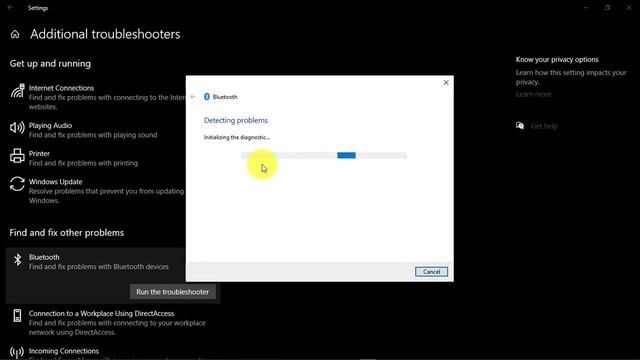Click the Initializing the diagnostic status text
The width and height of the screenshot is (640, 360).
237,138
